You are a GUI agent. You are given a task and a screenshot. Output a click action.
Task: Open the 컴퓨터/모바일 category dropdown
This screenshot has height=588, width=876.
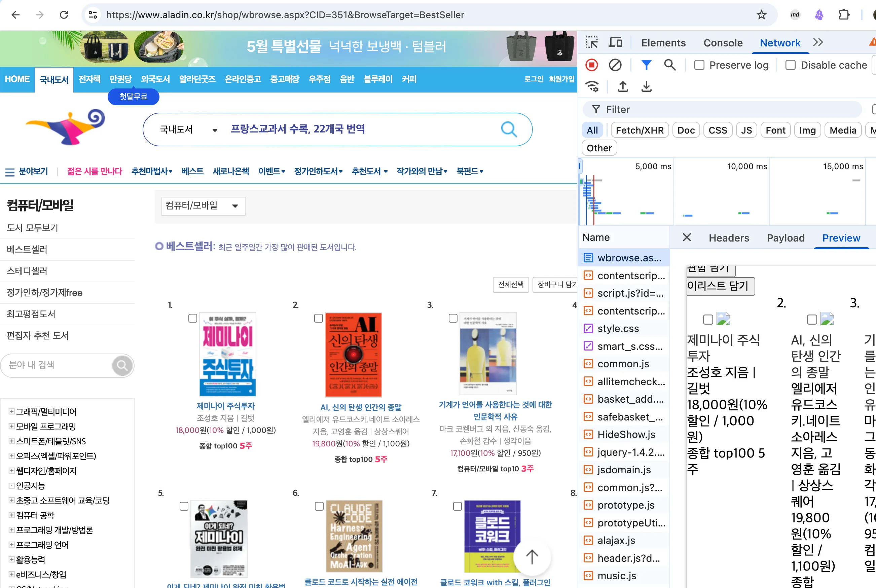[x=203, y=206]
